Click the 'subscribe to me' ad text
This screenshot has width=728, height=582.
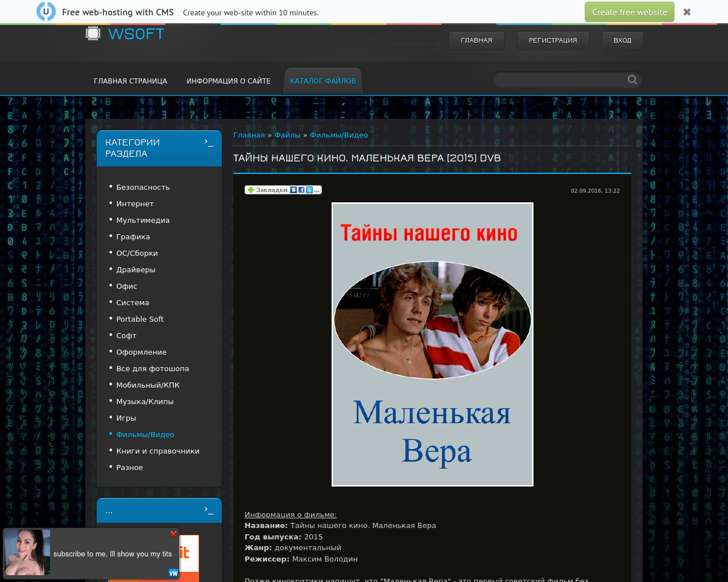[x=113, y=554]
